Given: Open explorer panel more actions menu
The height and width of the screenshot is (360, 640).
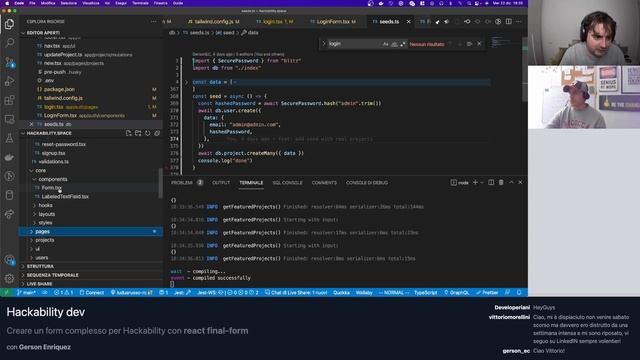Looking at the screenshot, I should [x=153, y=22].
